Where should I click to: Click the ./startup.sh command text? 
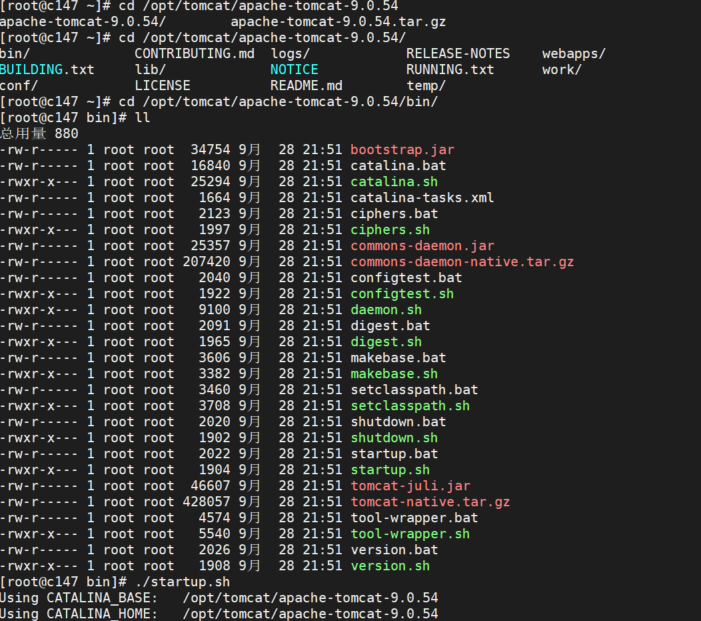[x=182, y=582]
